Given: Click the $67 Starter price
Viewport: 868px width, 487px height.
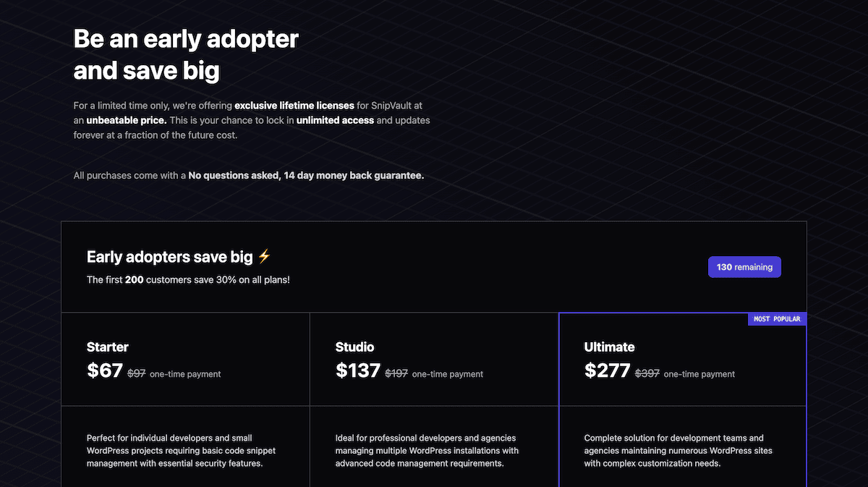Looking at the screenshot, I should (x=105, y=370).
